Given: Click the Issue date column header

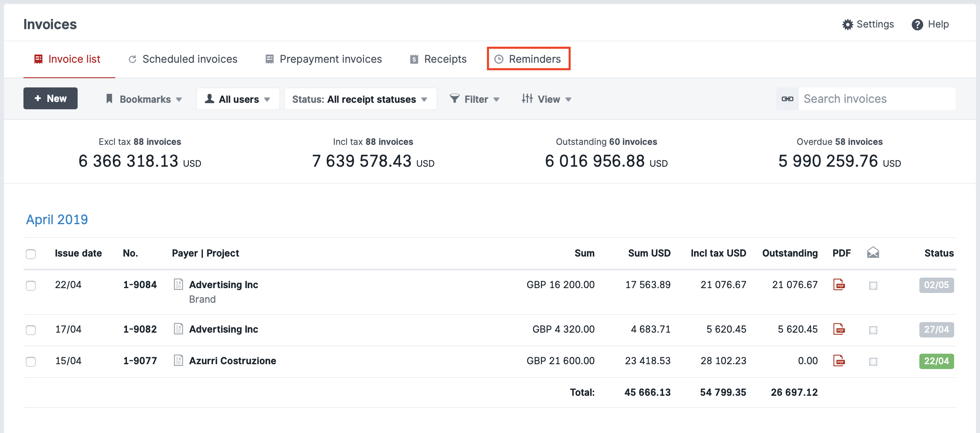Looking at the screenshot, I should [78, 253].
